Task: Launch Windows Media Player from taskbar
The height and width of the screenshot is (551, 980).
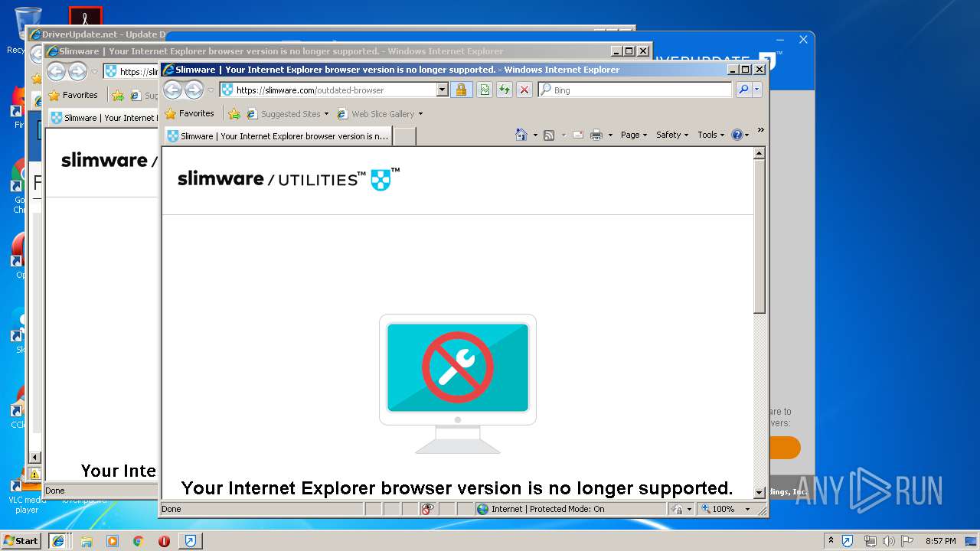Action: coord(113,541)
